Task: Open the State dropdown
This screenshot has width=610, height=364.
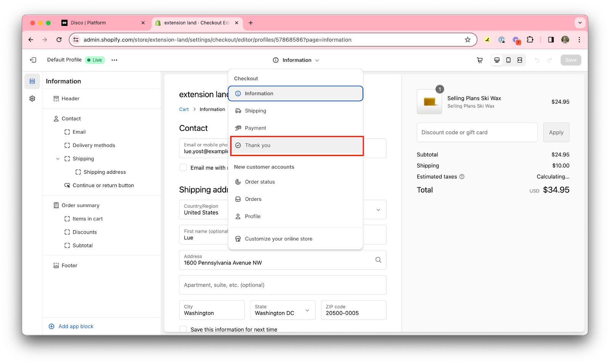Action: (283, 310)
